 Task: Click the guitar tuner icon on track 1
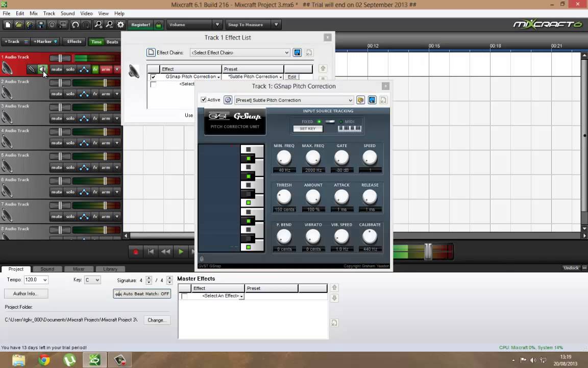(x=32, y=69)
